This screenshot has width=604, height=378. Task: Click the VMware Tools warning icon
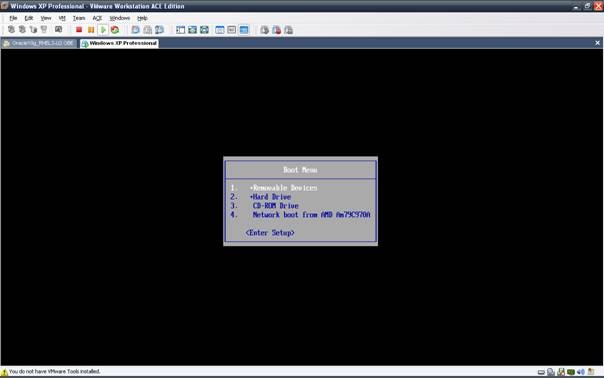4,372
